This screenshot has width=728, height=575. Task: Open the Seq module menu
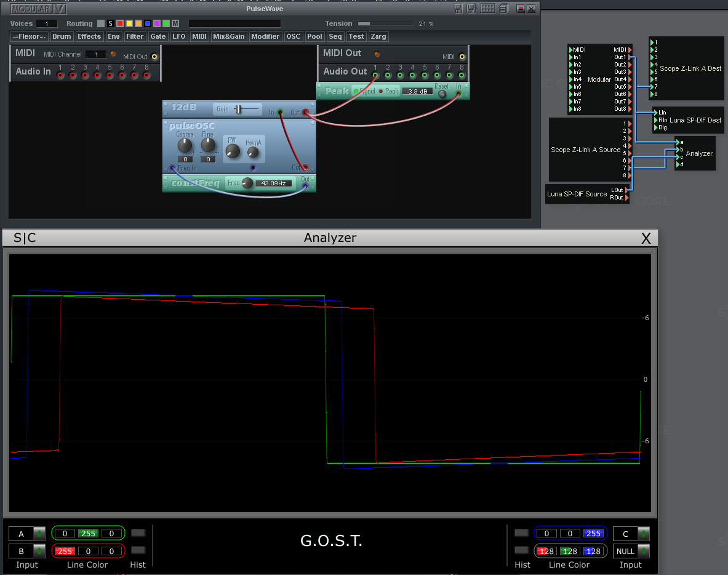click(335, 37)
